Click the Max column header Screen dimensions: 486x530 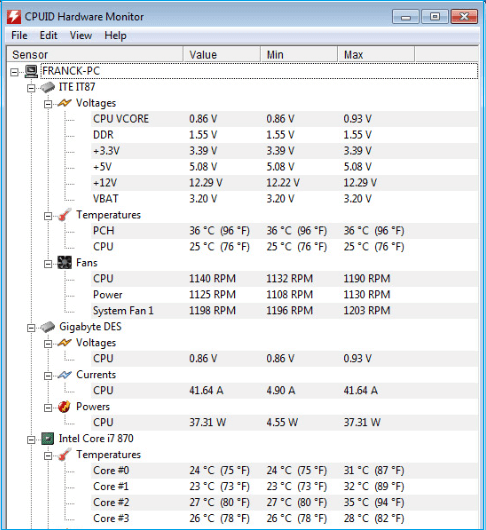click(376, 54)
